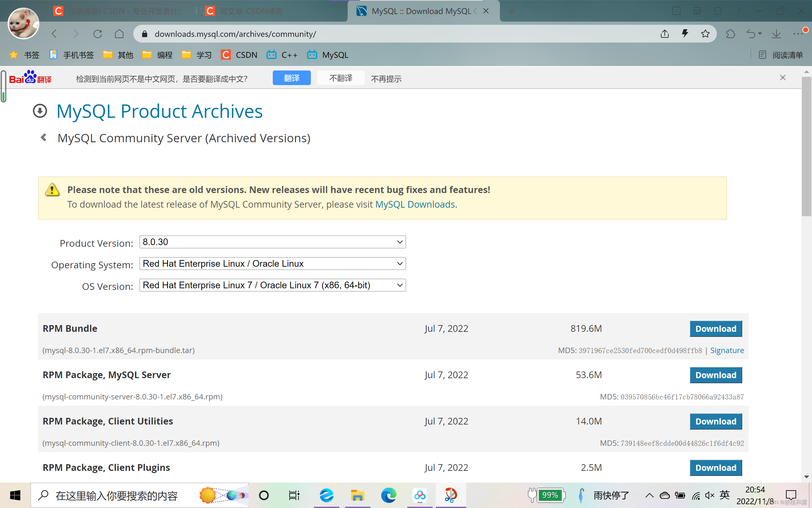Click the 不翻译 button
The height and width of the screenshot is (508, 812).
pyautogui.click(x=341, y=78)
